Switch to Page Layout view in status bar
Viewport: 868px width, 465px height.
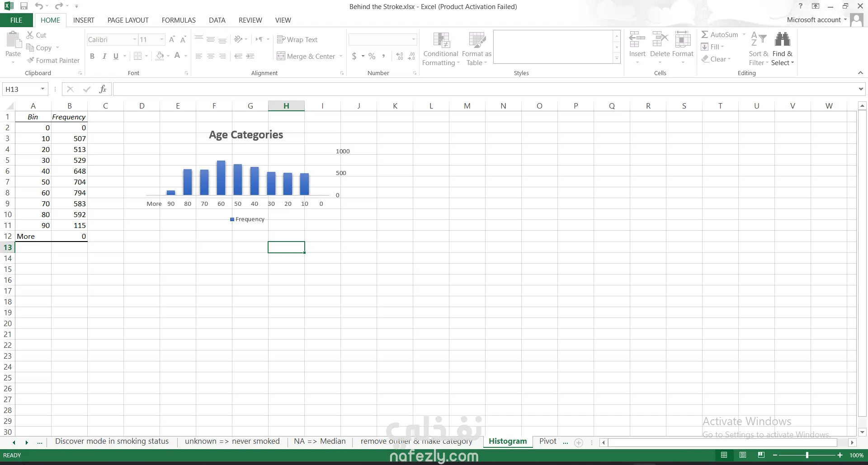743,455
